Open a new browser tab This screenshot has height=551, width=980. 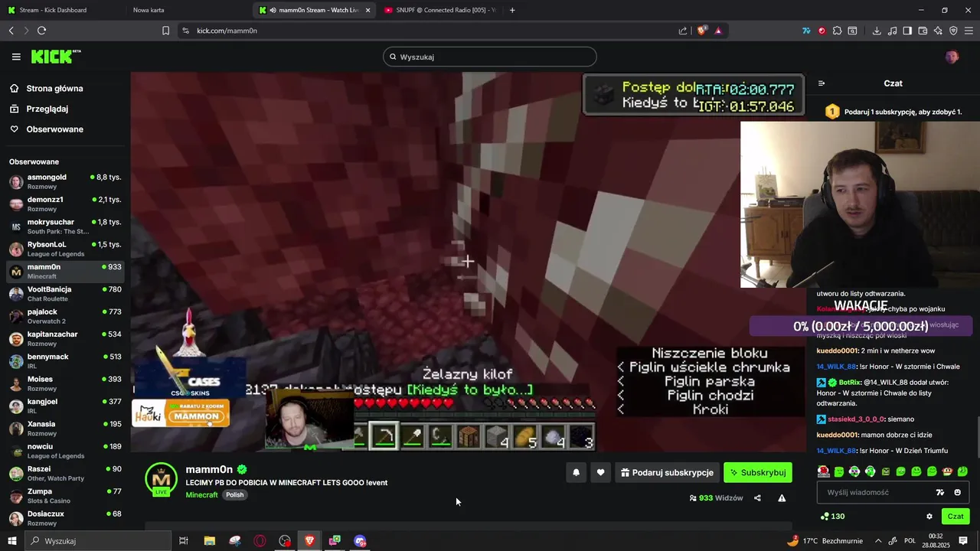[512, 10]
